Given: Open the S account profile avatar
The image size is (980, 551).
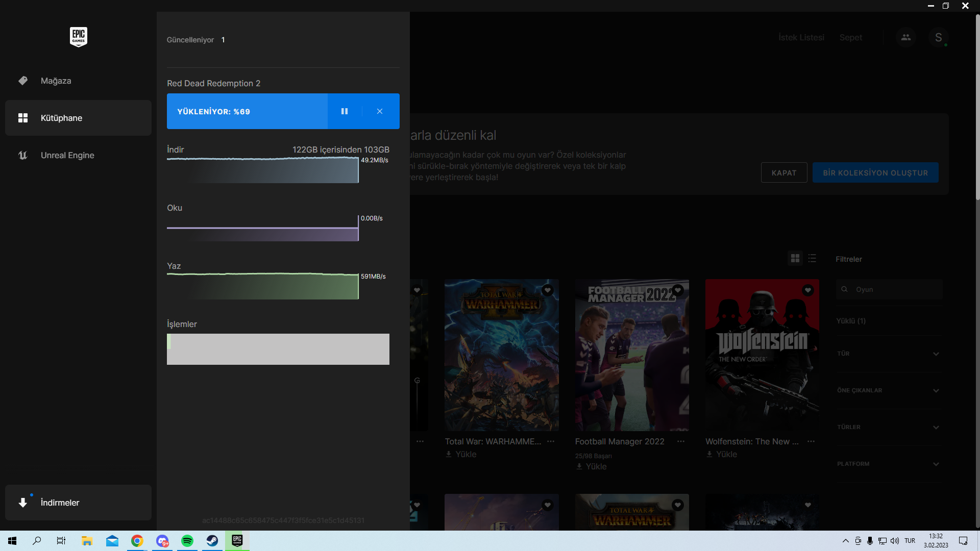Looking at the screenshot, I should (x=938, y=37).
